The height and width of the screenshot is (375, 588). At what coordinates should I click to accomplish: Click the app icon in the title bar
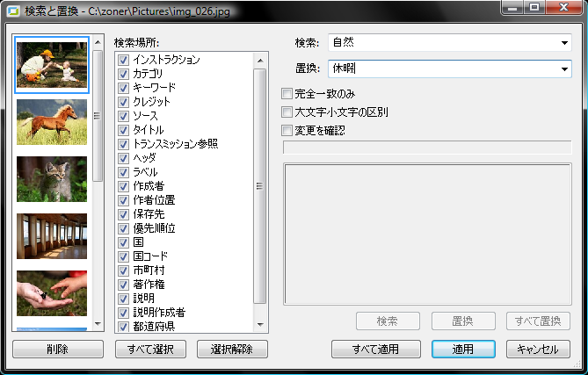(13, 11)
